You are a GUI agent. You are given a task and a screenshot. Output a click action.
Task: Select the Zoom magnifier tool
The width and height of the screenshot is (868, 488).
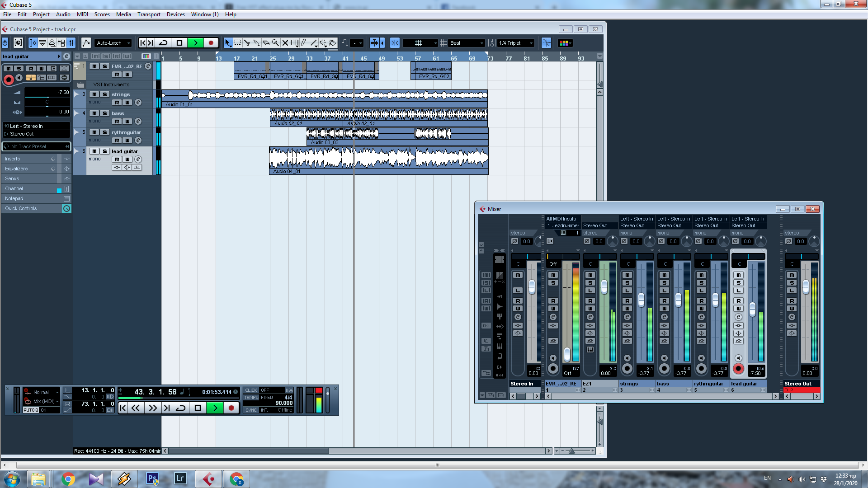click(x=275, y=43)
